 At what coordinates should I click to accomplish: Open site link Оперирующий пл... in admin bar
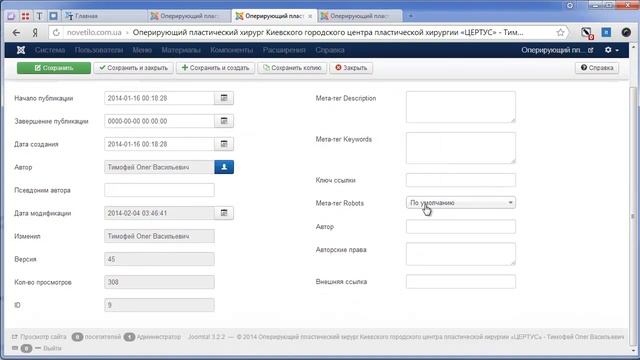[x=557, y=50]
